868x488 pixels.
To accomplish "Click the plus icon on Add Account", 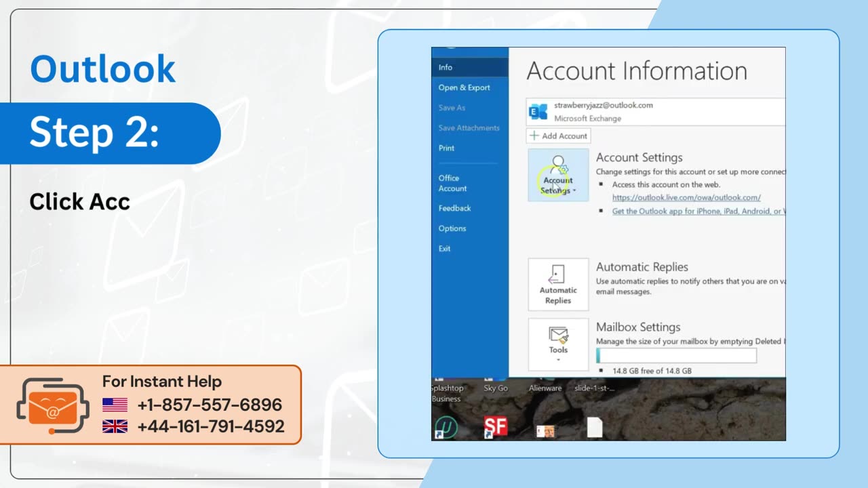I will (x=534, y=136).
